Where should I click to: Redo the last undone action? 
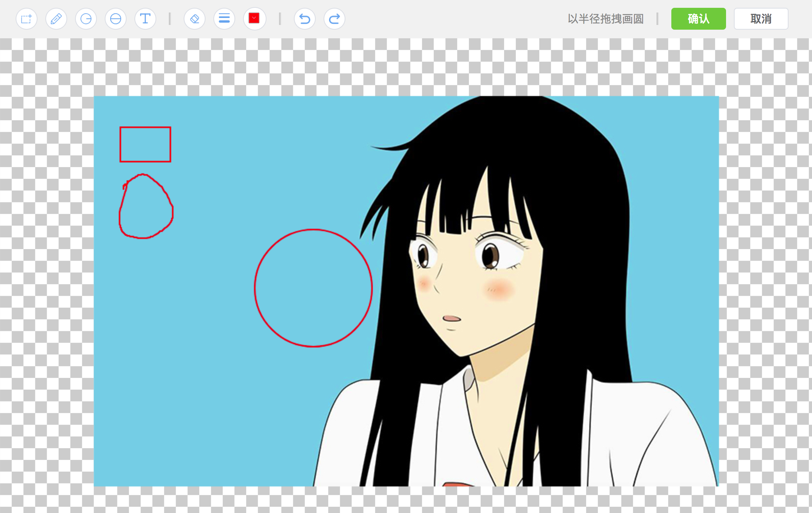(334, 19)
